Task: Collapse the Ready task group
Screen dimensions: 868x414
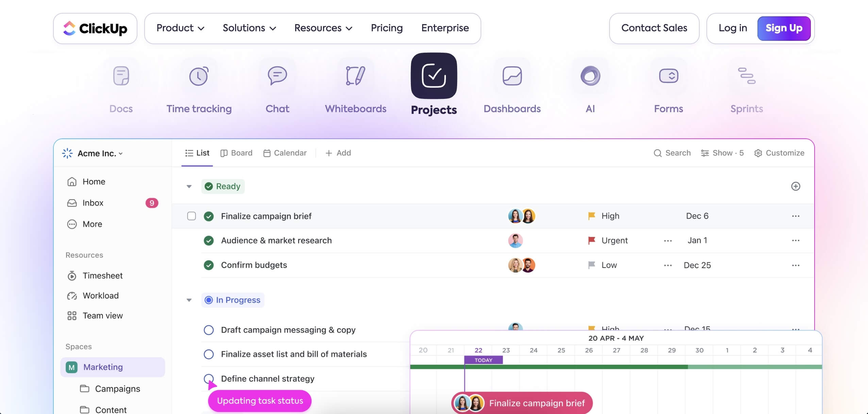Action: coord(189,186)
